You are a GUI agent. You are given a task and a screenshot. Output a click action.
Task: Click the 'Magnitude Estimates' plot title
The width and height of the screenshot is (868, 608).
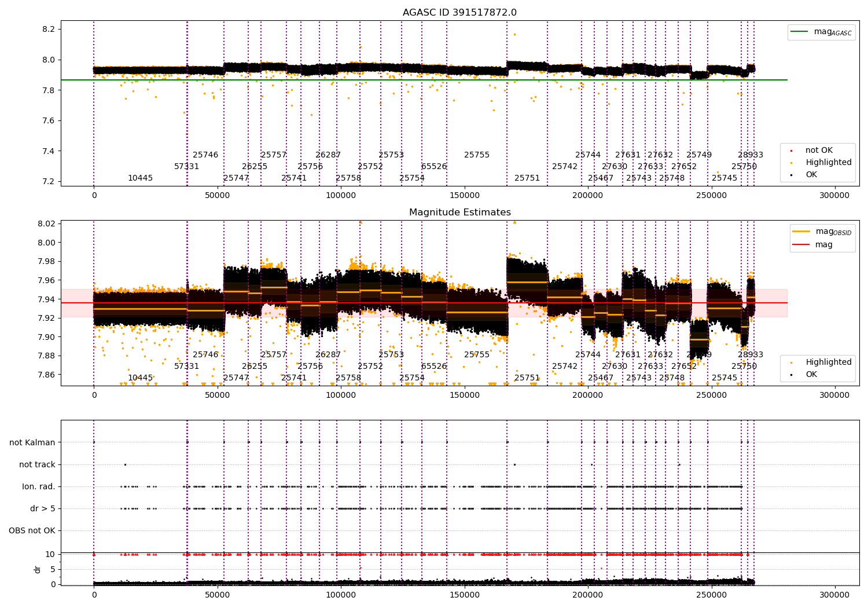460,213
